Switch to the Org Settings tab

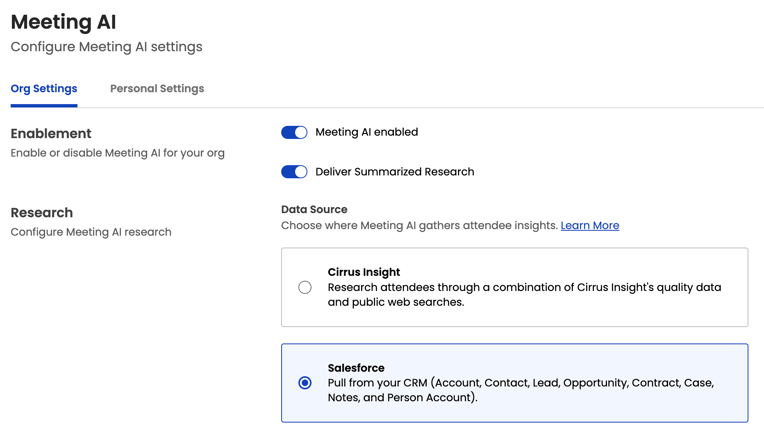(x=44, y=89)
